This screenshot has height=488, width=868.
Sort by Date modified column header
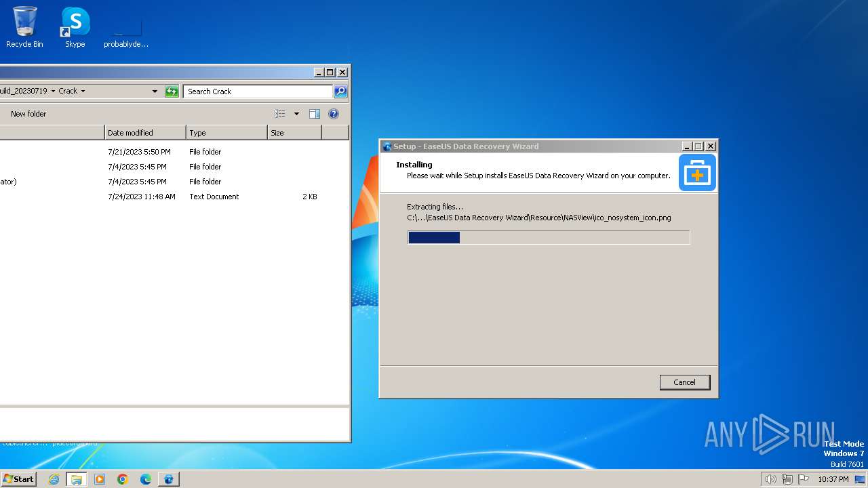point(145,133)
